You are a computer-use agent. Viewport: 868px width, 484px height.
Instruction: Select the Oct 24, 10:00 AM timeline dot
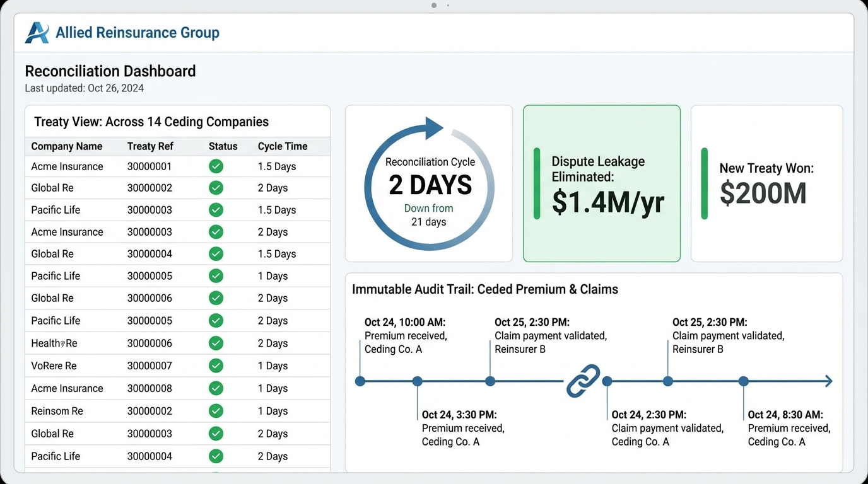(360, 381)
